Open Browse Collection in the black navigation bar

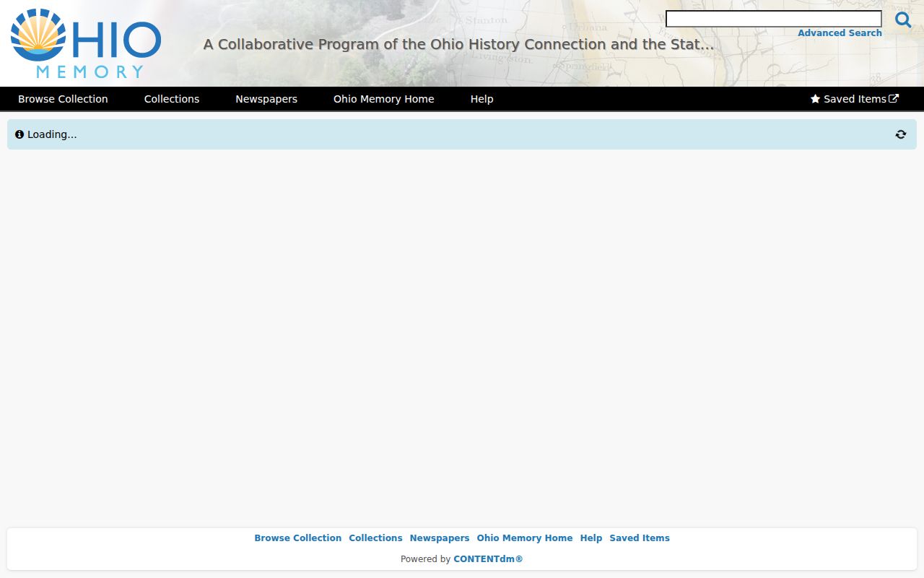[x=63, y=99]
